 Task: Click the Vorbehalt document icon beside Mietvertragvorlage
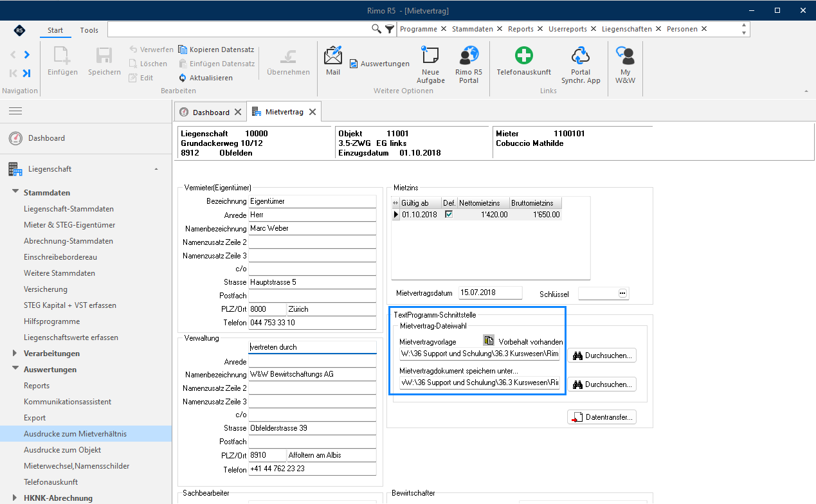(489, 341)
